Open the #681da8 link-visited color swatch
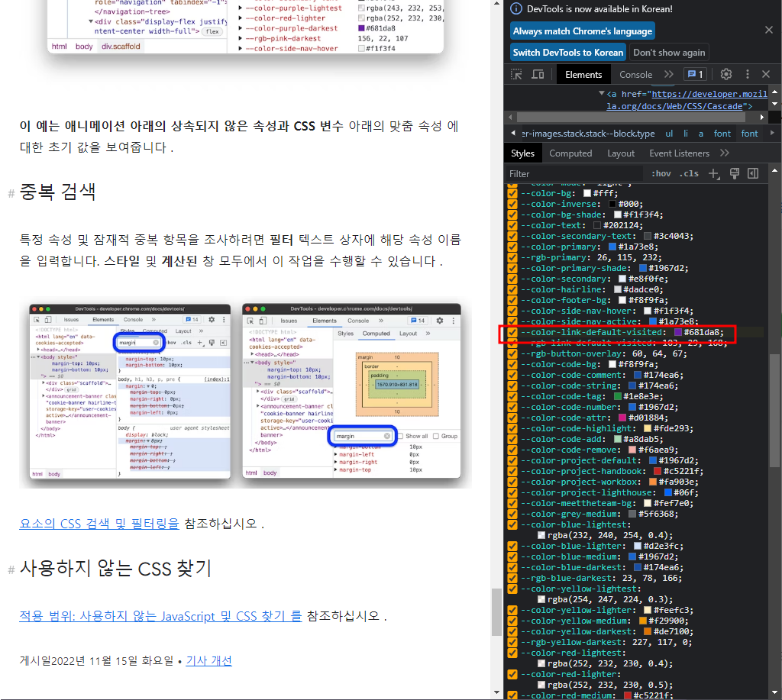This screenshot has width=782, height=700. (678, 332)
